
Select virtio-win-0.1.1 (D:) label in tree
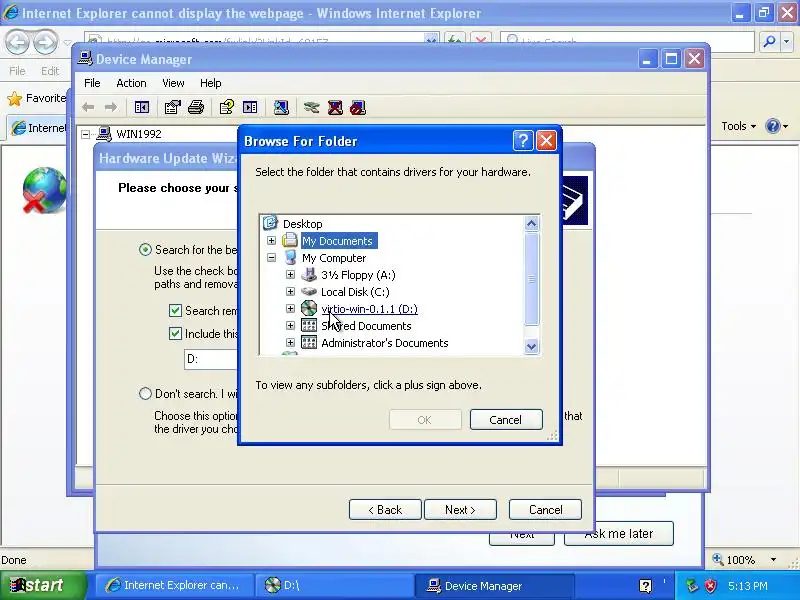pyautogui.click(x=369, y=309)
